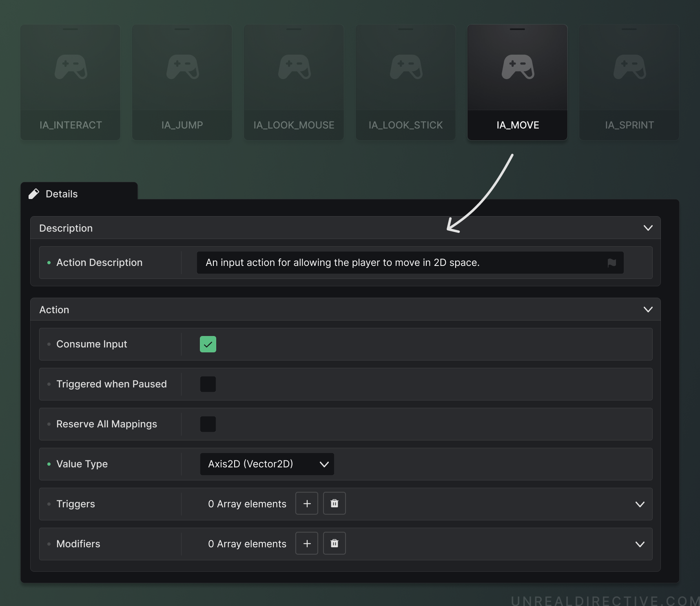The height and width of the screenshot is (606, 700).
Task: Check the Reserve All Mappings box
Action: click(208, 424)
